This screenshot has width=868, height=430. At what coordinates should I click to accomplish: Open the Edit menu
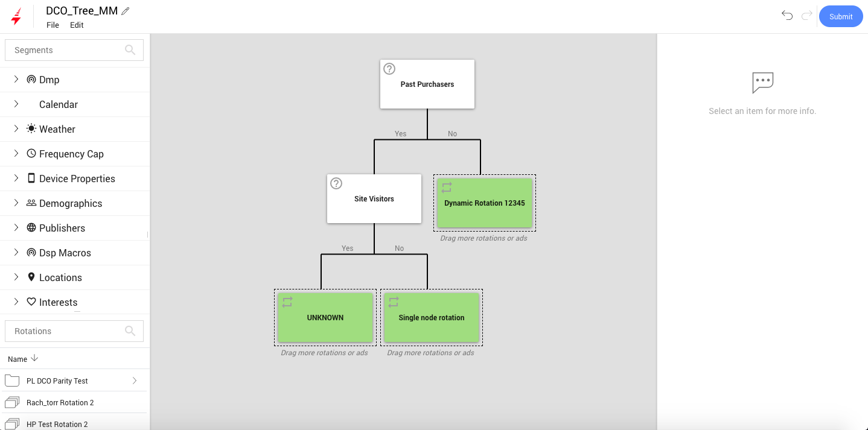coord(76,25)
